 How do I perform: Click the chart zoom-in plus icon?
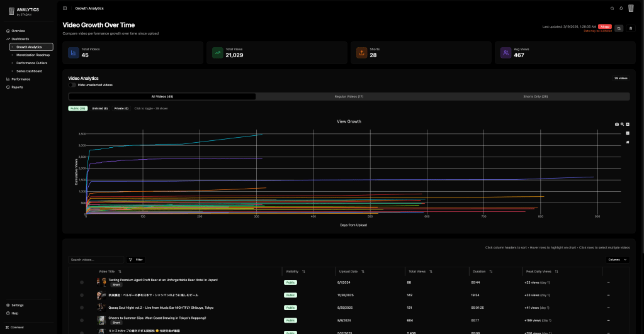(x=628, y=125)
